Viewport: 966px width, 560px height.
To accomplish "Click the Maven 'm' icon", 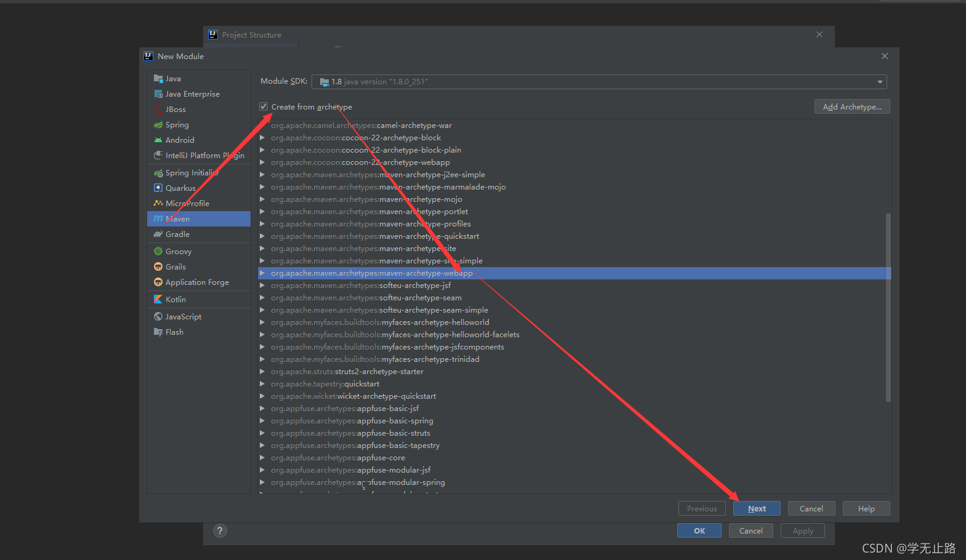I will click(x=158, y=219).
